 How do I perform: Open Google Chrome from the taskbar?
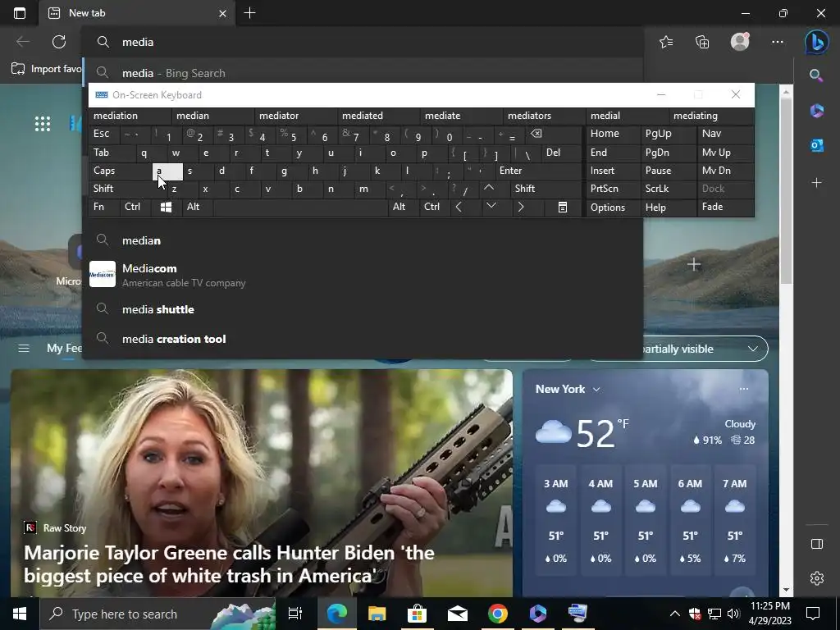(x=498, y=614)
